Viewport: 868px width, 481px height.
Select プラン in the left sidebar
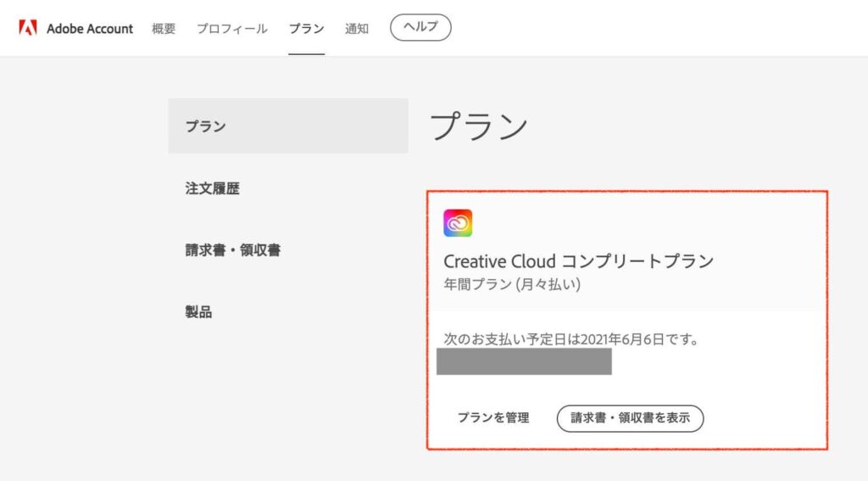[x=288, y=126]
